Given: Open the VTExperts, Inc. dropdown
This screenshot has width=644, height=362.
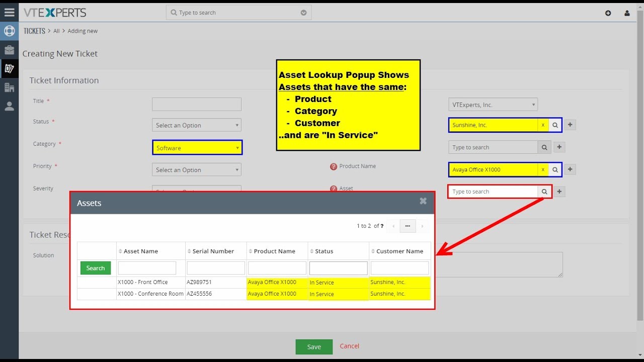Looking at the screenshot, I should click(493, 105).
